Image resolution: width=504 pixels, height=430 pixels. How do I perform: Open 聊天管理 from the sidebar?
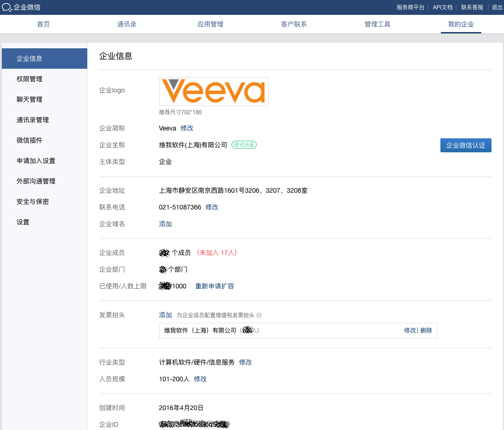(29, 99)
